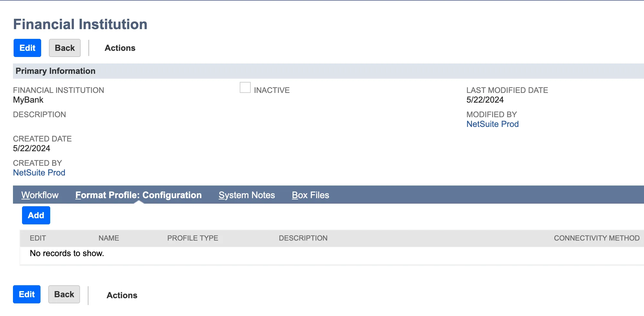Click the Add button for format profiles
Screen dimensions: 644x316
pyautogui.click(x=36, y=215)
